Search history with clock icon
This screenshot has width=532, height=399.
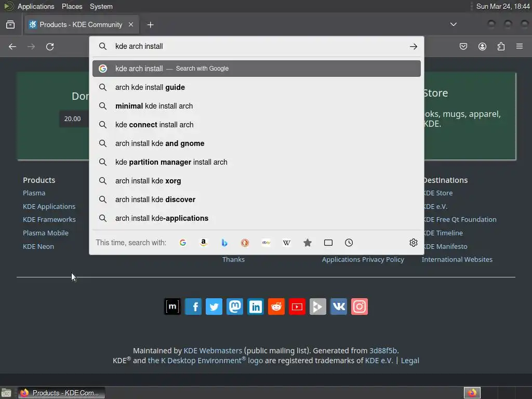pyautogui.click(x=349, y=243)
